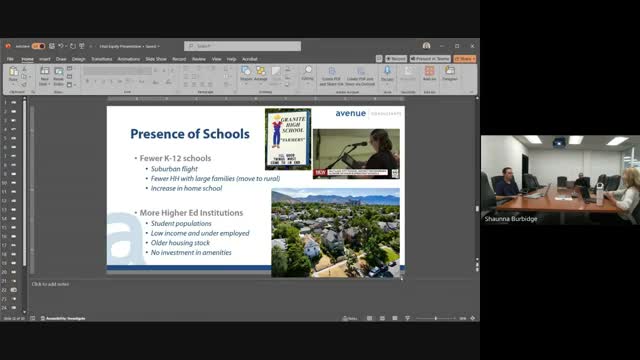Open the Shapes gallery
The height and width of the screenshot is (360, 640).
coord(246,74)
